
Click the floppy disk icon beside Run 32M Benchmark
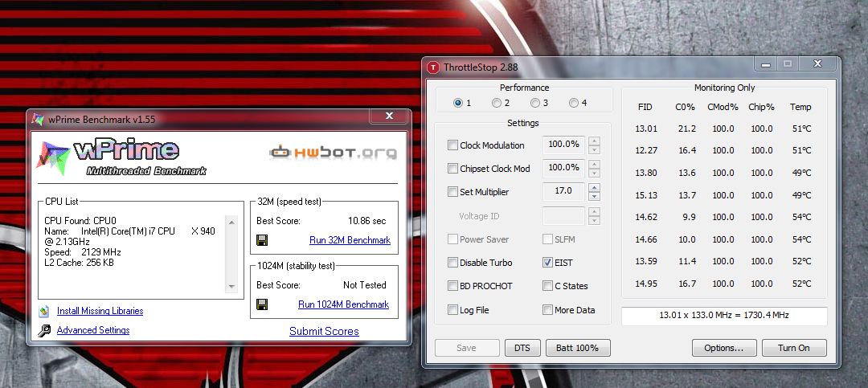point(262,240)
